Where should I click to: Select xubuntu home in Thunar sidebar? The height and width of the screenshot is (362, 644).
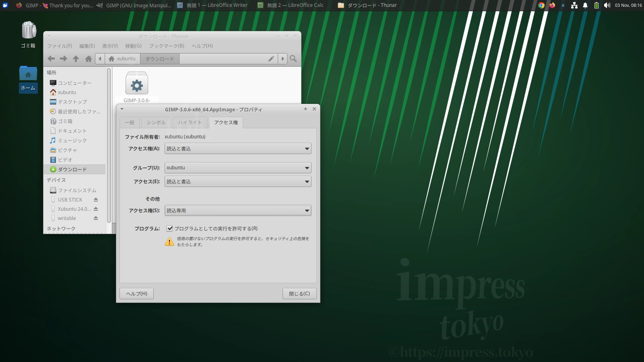(x=74, y=93)
